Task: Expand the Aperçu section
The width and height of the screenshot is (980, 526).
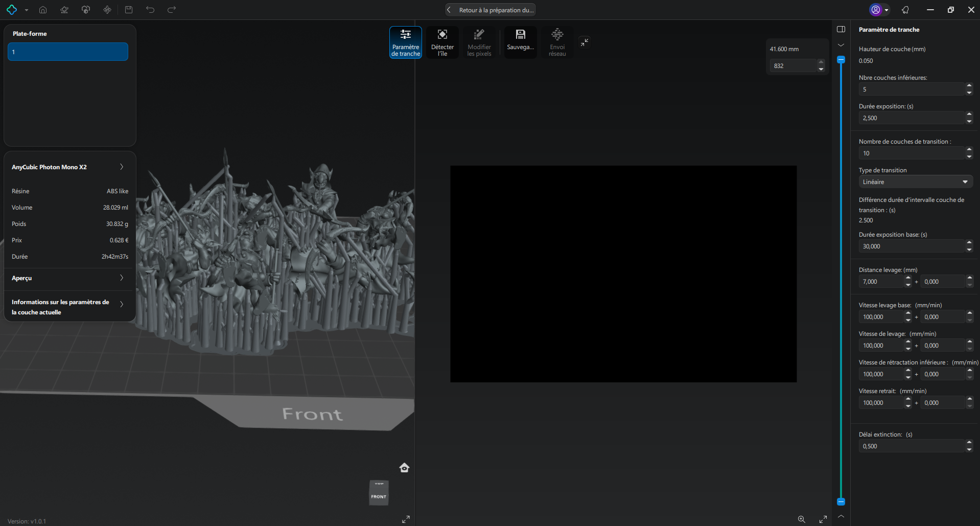Action: [x=121, y=278]
